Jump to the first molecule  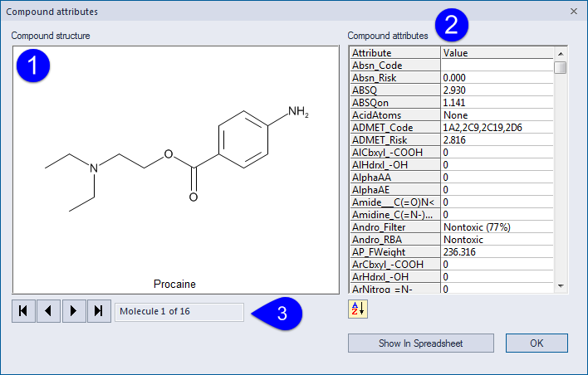[x=23, y=311]
